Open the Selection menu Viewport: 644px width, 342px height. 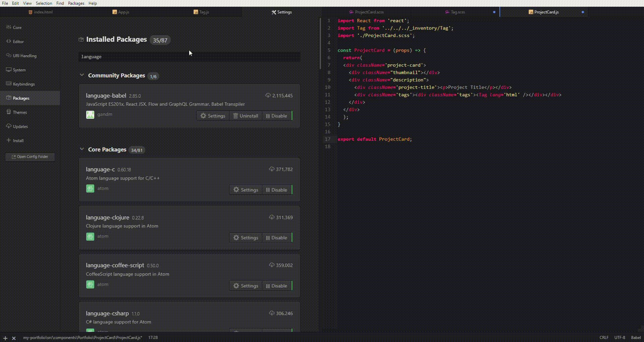44,3
